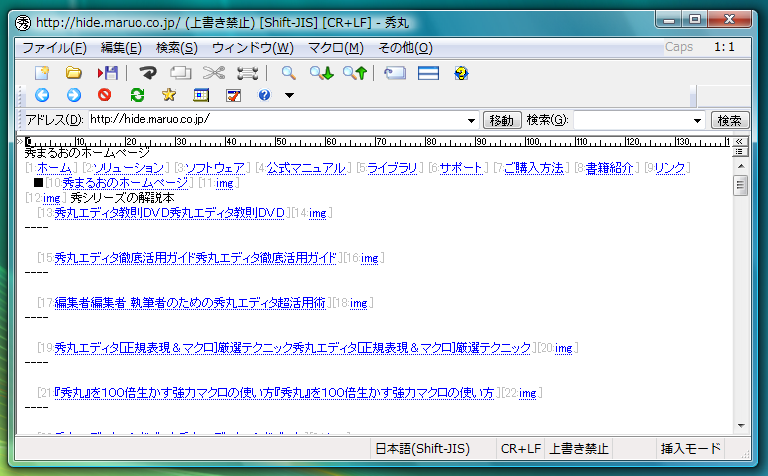The height and width of the screenshot is (476, 768).
Task: Follow the ライブラリ link
Action: tap(392, 168)
